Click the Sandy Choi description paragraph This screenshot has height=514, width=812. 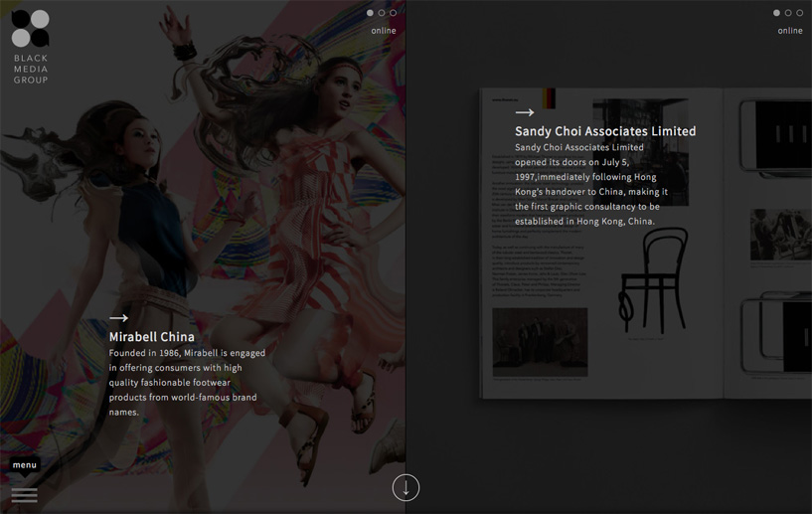[591, 184]
